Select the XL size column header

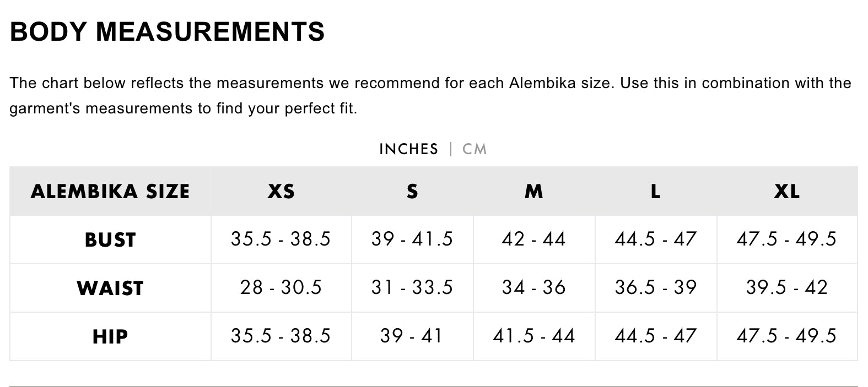click(x=787, y=192)
